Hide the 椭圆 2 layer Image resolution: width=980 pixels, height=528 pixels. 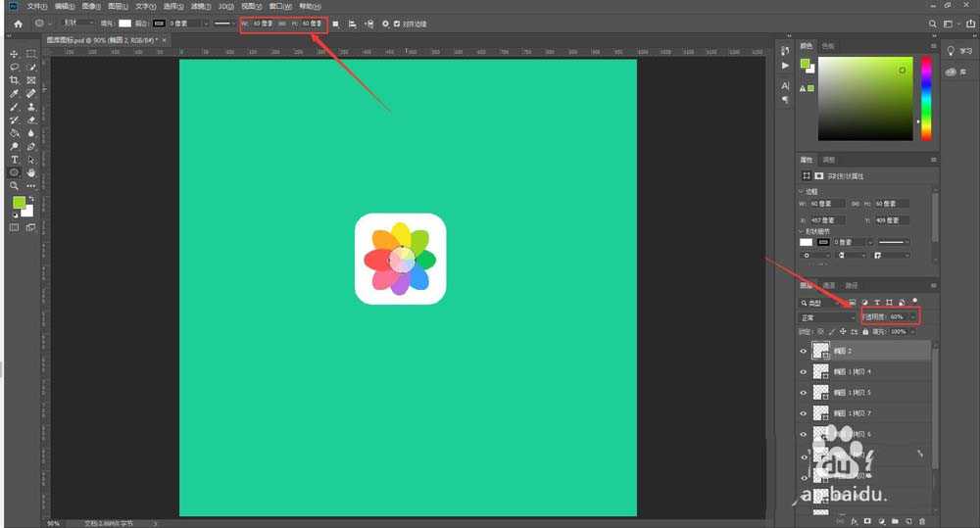(x=804, y=351)
